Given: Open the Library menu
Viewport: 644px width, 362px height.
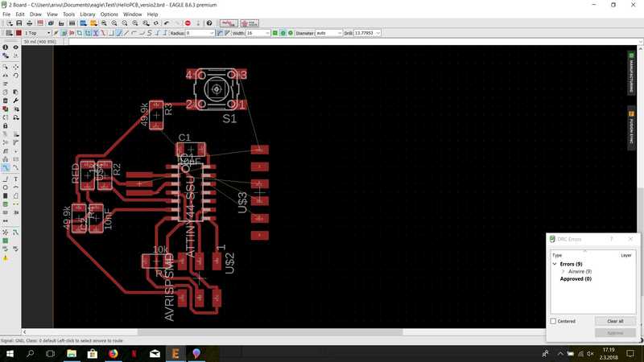Looking at the screenshot, I should [x=88, y=14].
